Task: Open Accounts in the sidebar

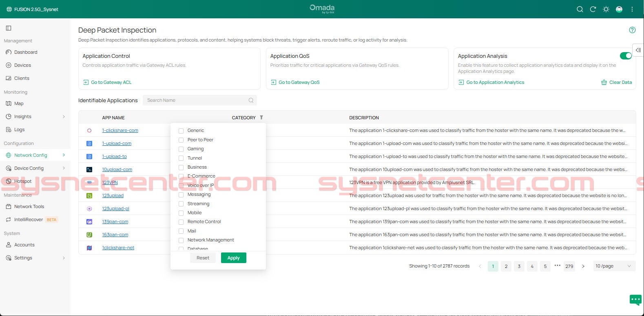Action: click(x=24, y=245)
